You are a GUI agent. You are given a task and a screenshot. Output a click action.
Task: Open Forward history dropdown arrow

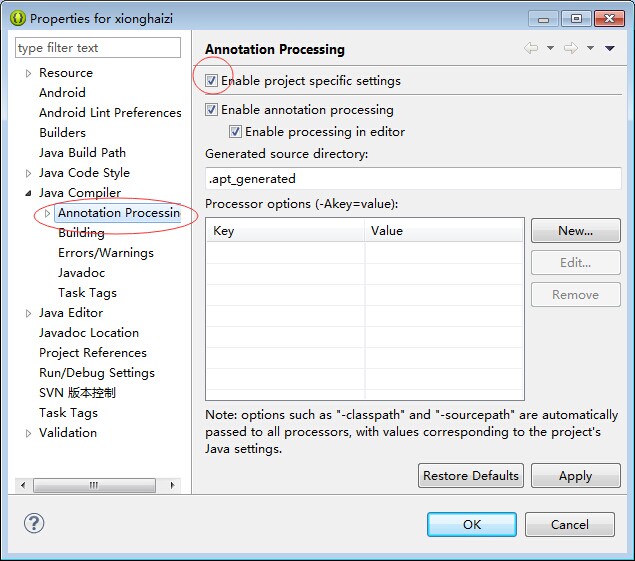click(590, 48)
